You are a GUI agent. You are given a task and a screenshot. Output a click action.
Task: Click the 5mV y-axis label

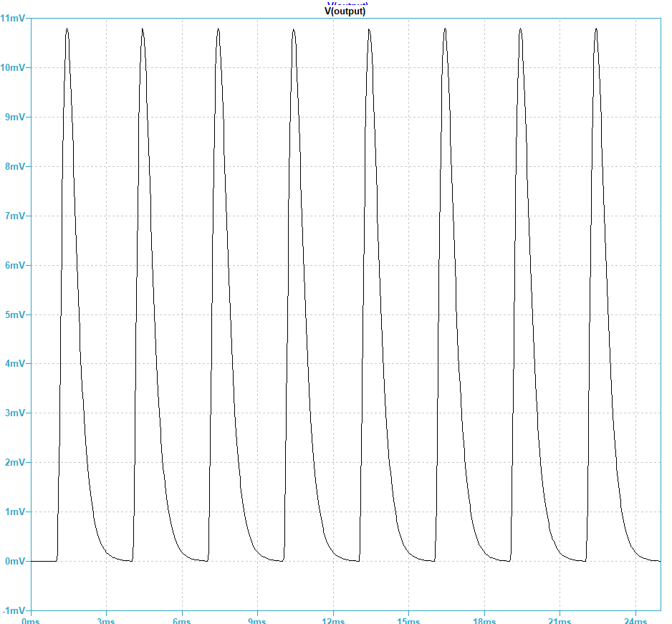pos(15,315)
